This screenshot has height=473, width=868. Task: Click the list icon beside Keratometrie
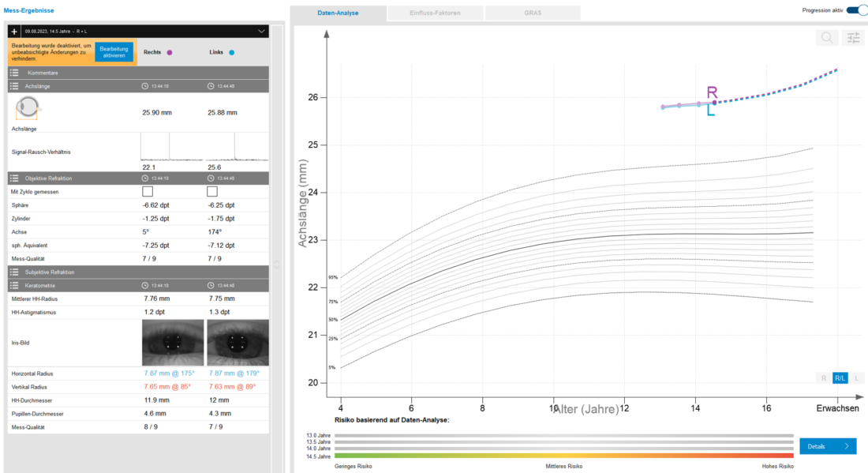click(x=14, y=284)
